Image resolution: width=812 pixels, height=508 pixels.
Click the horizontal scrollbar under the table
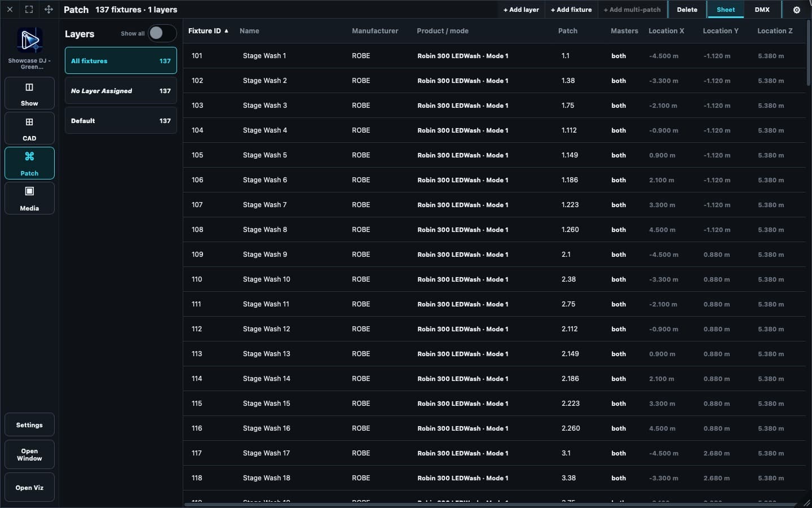[489, 504]
